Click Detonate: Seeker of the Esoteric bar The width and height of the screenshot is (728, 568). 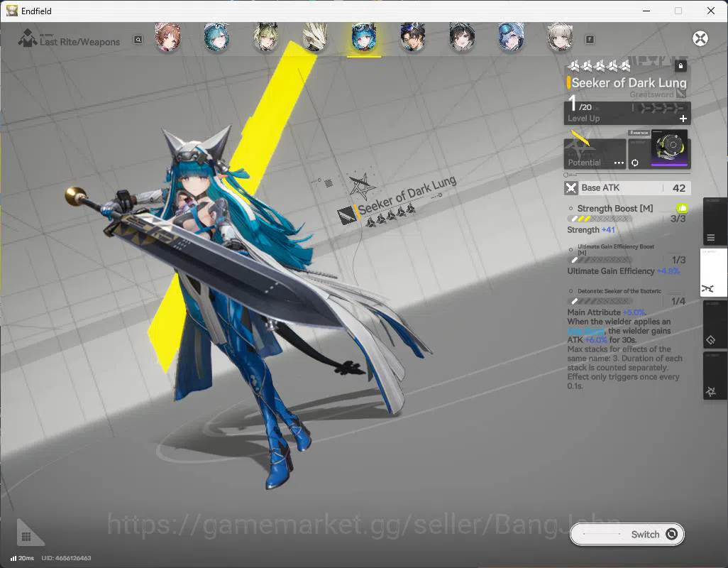coord(600,302)
